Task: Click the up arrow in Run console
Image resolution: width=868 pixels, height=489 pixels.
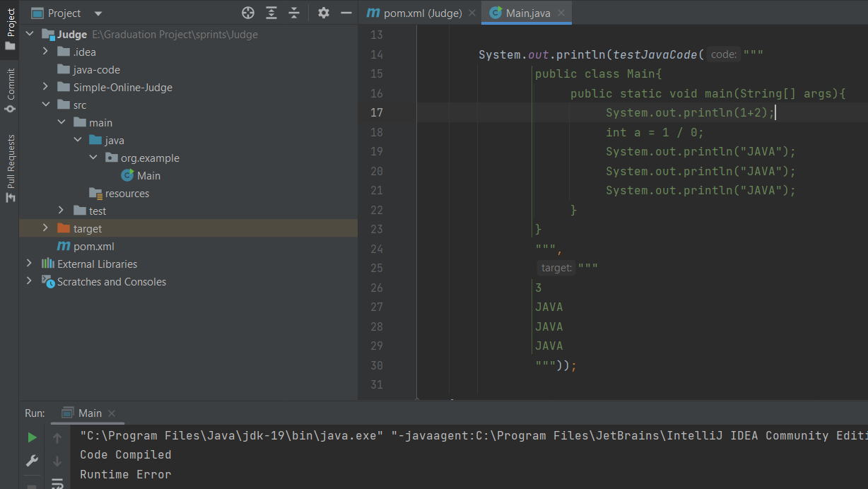Action: pyautogui.click(x=58, y=438)
